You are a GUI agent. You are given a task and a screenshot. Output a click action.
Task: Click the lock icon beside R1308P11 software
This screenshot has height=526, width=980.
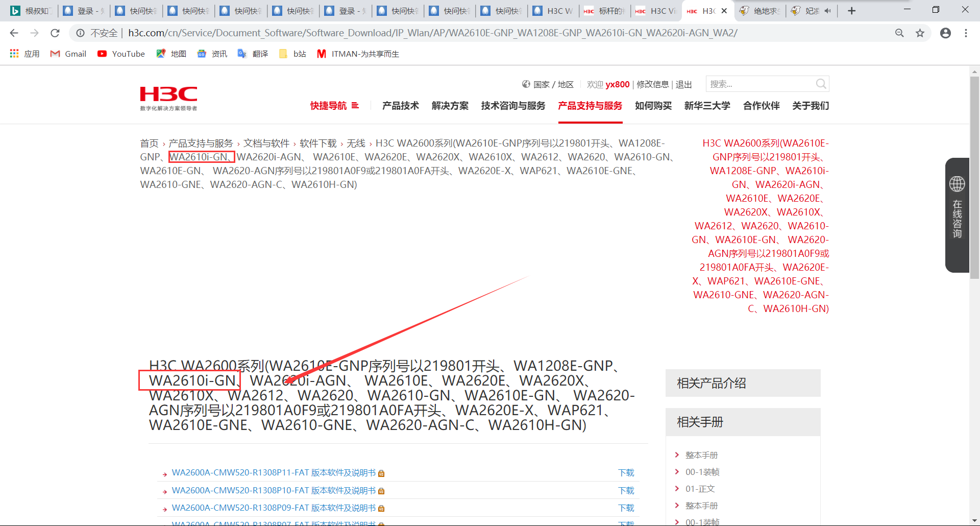[x=381, y=473]
